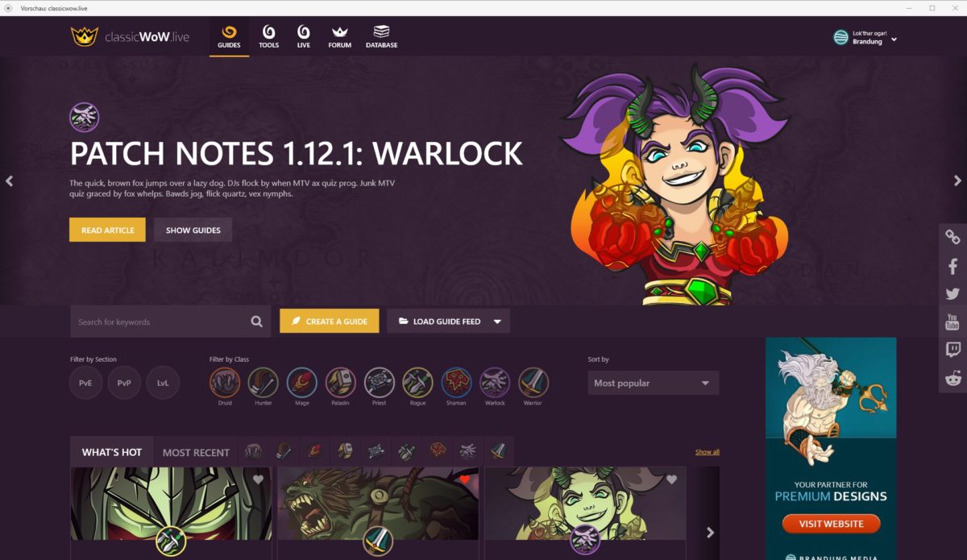Toggle the PvE section filter
The width and height of the screenshot is (967, 560).
pyautogui.click(x=85, y=383)
